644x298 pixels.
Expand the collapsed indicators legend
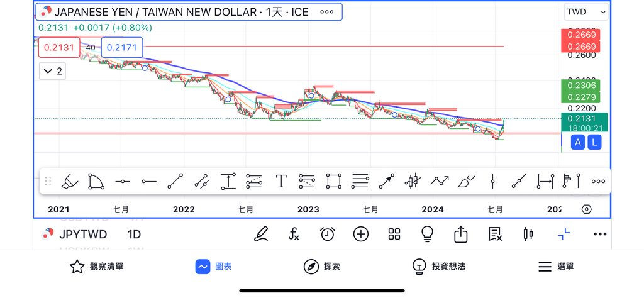[x=52, y=71]
